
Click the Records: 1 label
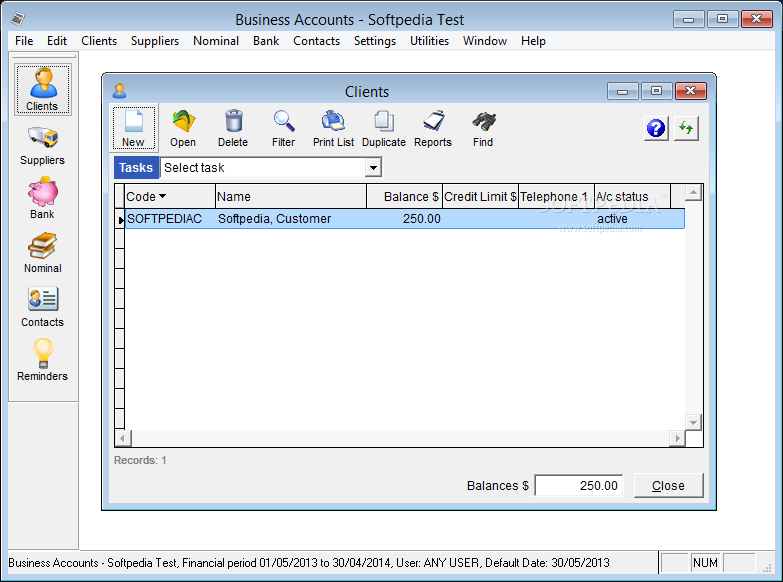[x=140, y=460]
